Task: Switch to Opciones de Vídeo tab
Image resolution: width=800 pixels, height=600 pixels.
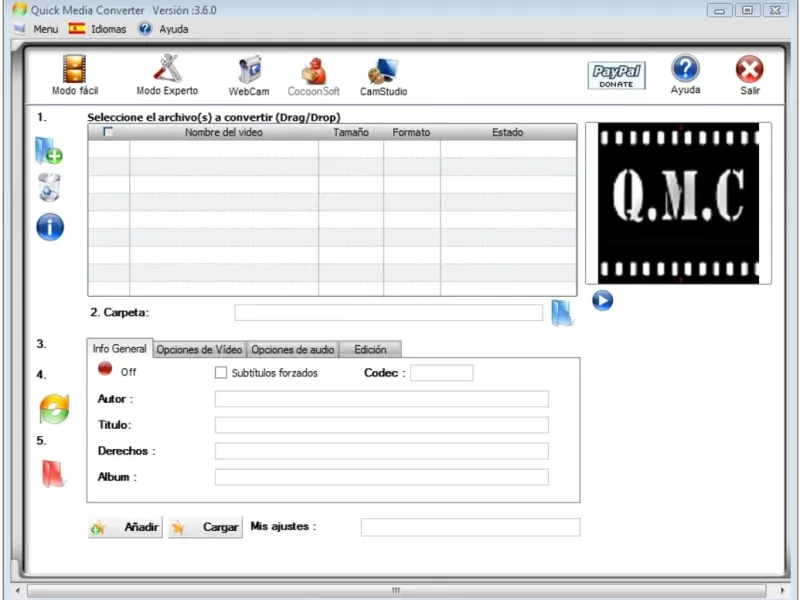Action: coord(199,349)
